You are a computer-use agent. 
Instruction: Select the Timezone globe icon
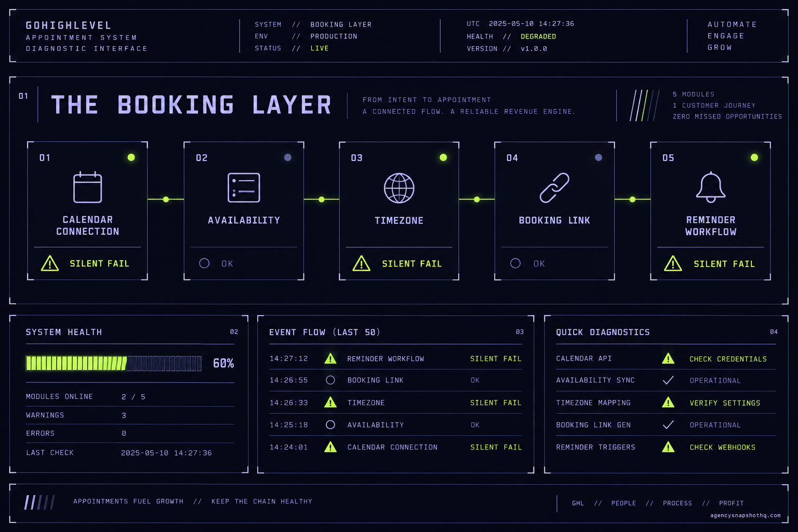[x=399, y=188]
